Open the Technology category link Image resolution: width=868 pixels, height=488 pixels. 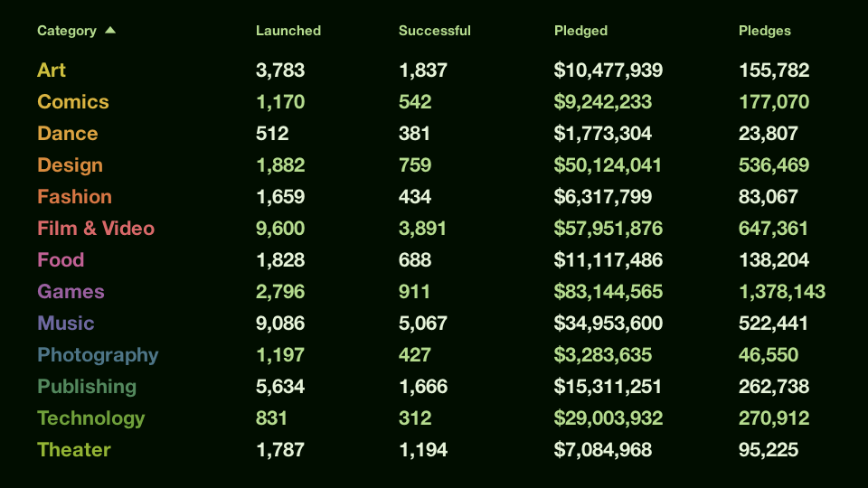click(x=91, y=418)
